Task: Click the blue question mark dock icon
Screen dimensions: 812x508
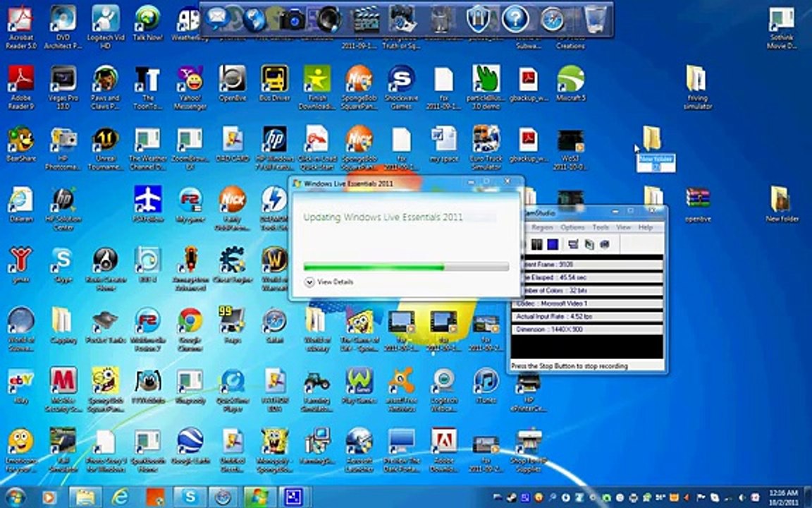Action: (x=515, y=19)
